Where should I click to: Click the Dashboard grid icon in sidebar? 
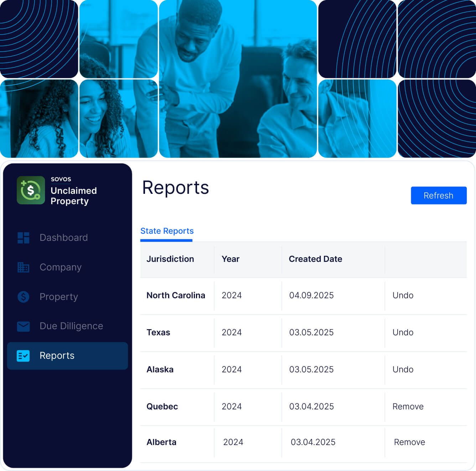pyautogui.click(x=24, y=238)
